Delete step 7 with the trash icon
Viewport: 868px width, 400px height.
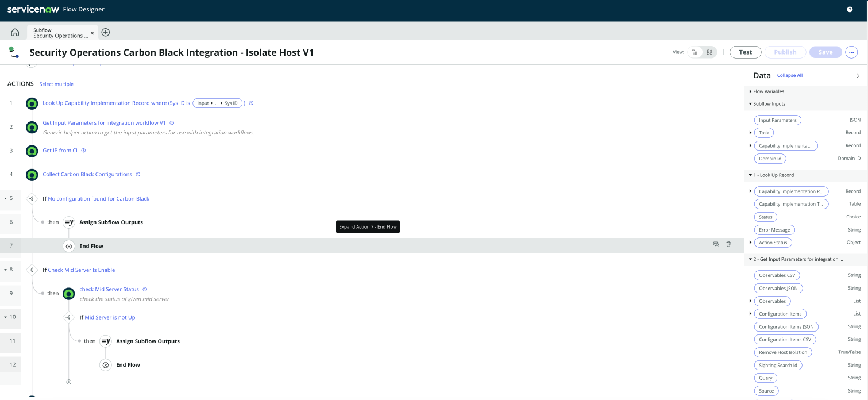pos(728,244)
